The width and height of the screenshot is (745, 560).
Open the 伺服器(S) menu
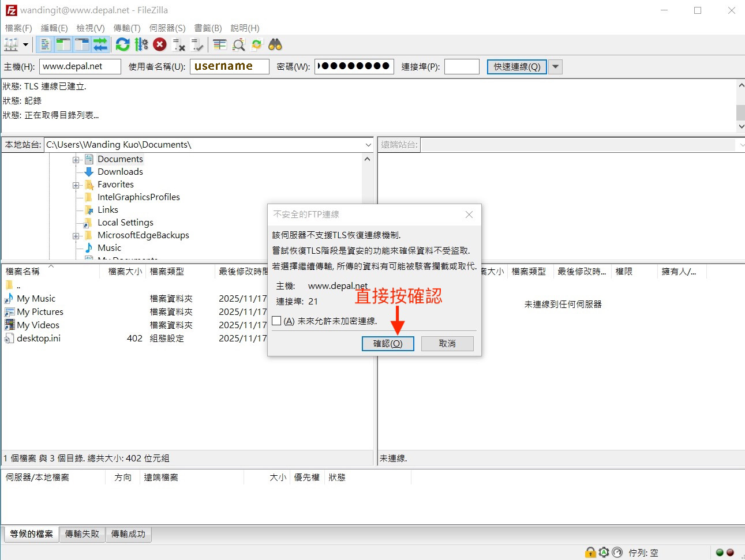click(167, 28)
